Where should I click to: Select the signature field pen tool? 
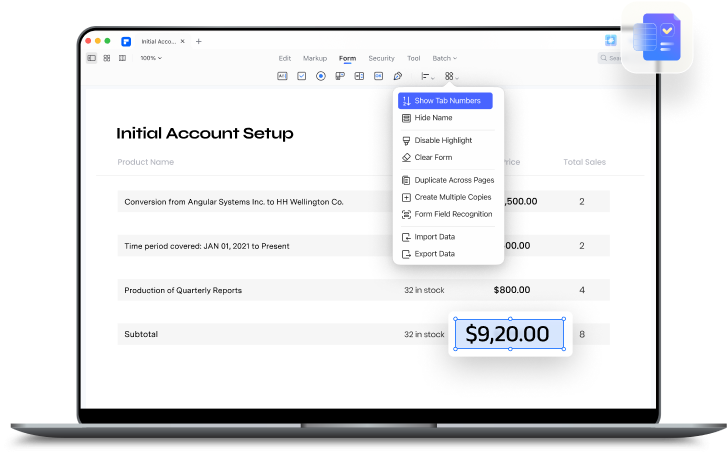pyautogui.click(x=398, y=76)
